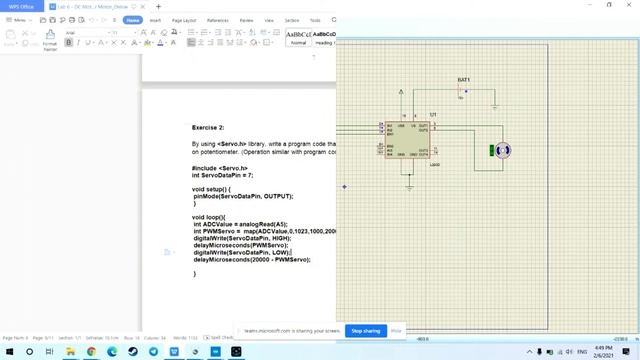Select the Home ribbon tab
Screen dimensions: 640x360
pyautogui.click(x=133, y=20)
